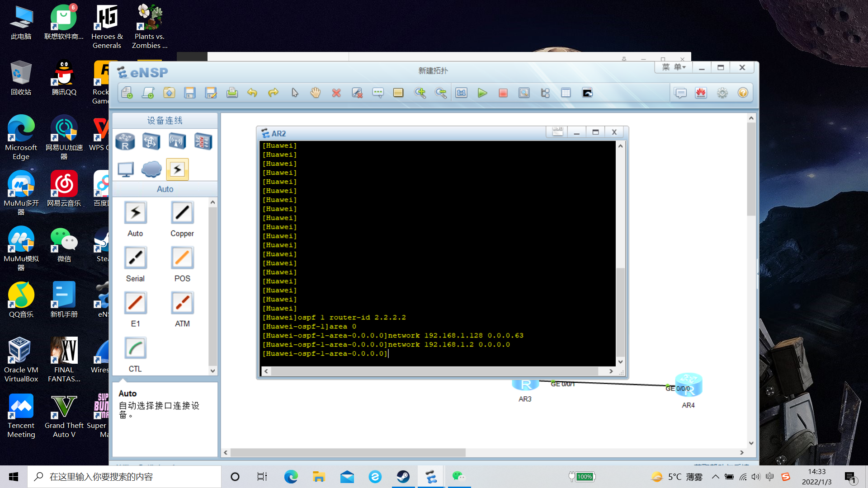
Task: Click the yellow rectangle palette icon
Action: pos(398,93)
